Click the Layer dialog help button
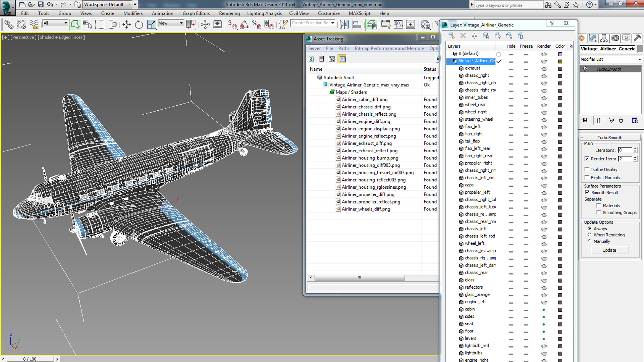This screenshot has height=362, width=644. (552, 23)
